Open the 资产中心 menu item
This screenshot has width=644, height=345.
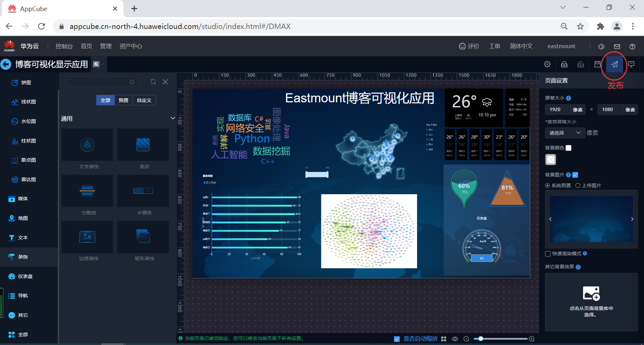(x=131, y=46)
